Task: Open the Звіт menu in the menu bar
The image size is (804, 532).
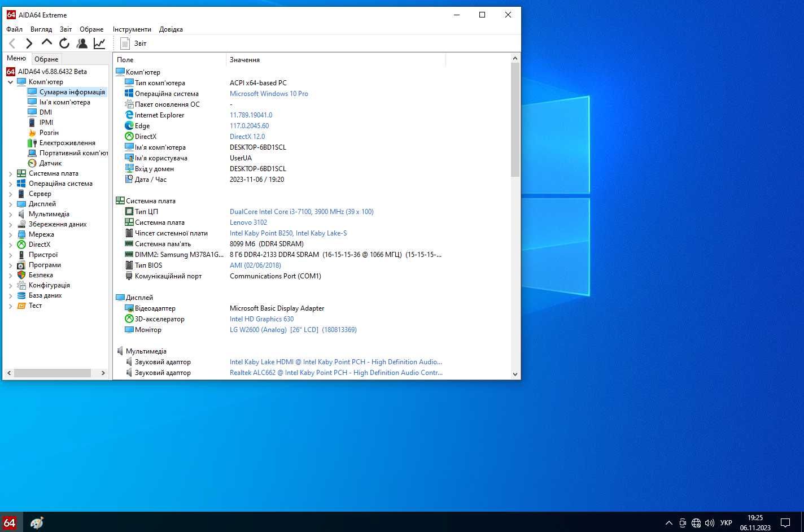Action: coord(66,29)
